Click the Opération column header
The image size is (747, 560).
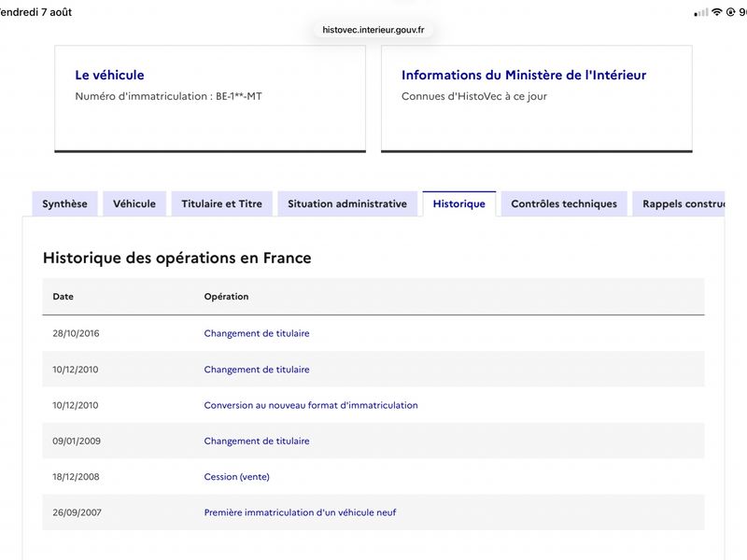tap(226, 296)
